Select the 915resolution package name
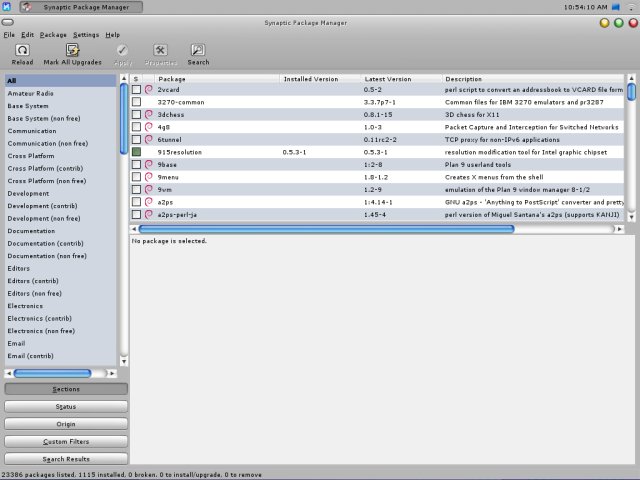Image resolution: width=640 pixels, height=480 pixels. [x=180, y=152]
